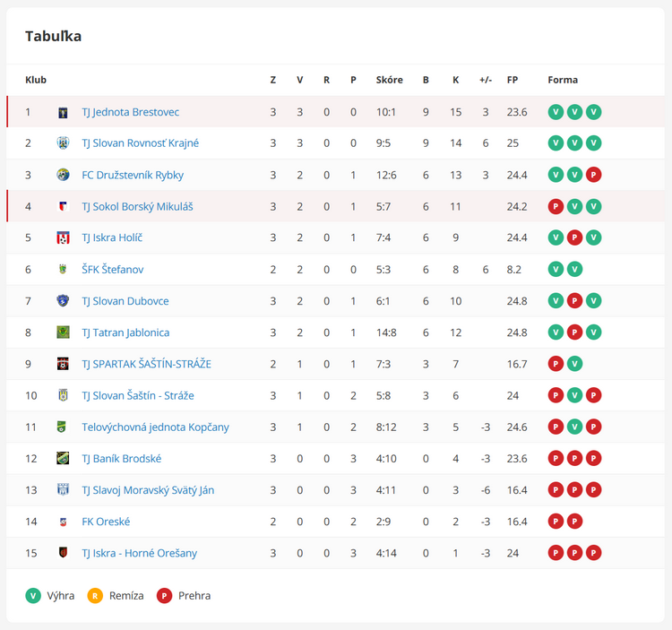672x630 pixels.
Task: Click the TJ Slovan Rovnosť Krajné crest icon
Action: tap(63, 143)
